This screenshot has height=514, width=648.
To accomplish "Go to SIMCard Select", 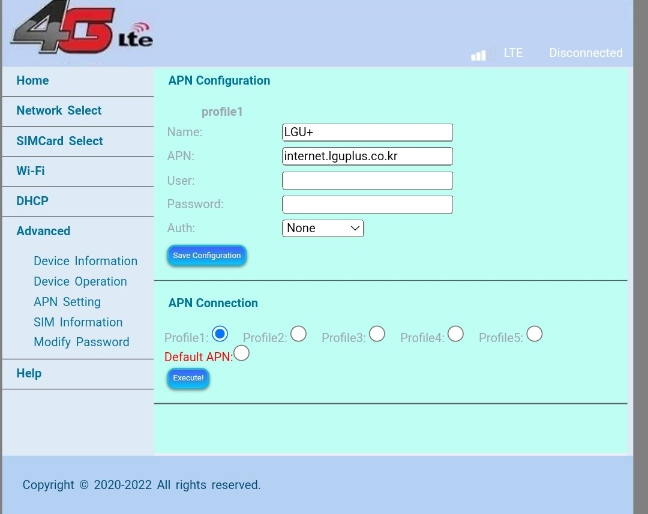I will coord(60,141).
